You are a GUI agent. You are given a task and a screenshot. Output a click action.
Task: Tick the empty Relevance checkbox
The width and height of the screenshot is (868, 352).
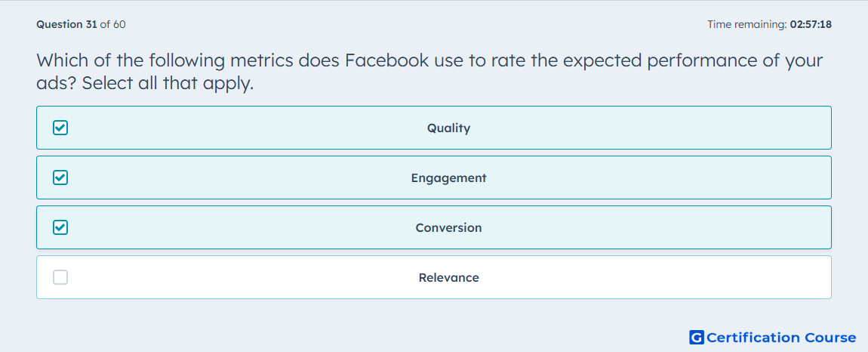[x=60, y=277]
